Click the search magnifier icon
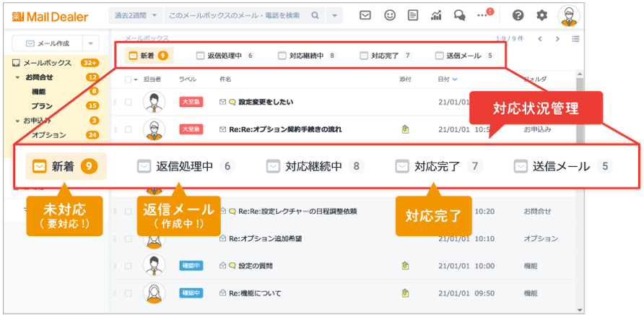 pos(315,15)
